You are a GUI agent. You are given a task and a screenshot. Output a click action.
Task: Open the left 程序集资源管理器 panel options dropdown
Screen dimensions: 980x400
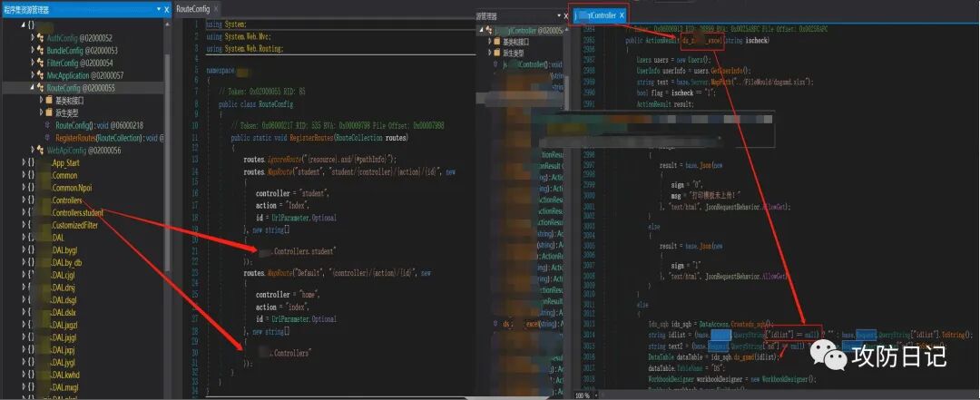tap(159, 9)
